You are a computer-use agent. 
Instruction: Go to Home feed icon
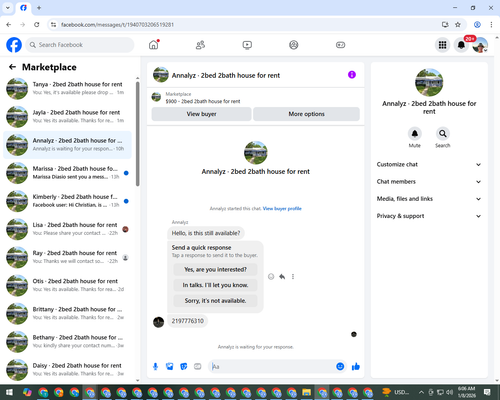pyautogui.click(x=154, y=45)
